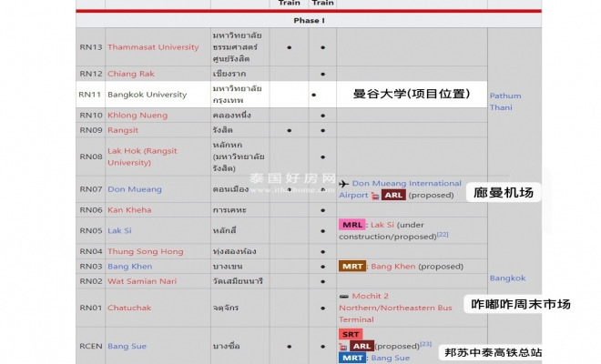
Task: Open the Chiang Rak station link
Action: 131,74
